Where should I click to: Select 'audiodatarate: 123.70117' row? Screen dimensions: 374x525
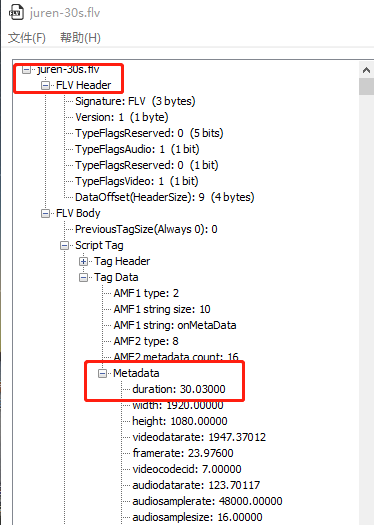click(196, 485)
